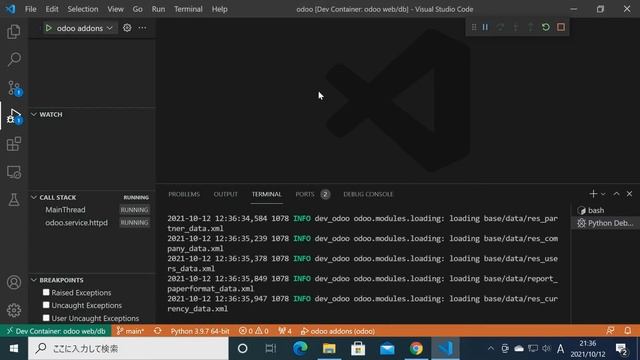640x360 pixels.
Task: Open Microsoft Store from taskbar
Action: click(358, 349)
